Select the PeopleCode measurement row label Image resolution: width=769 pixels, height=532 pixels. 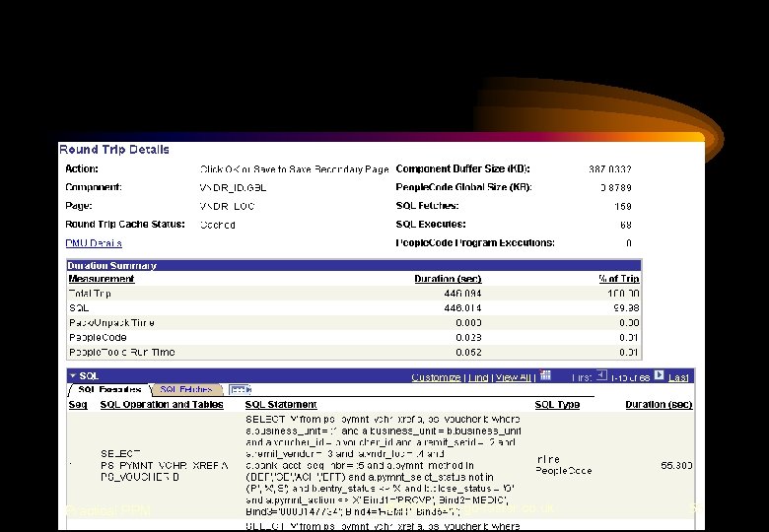[x=98, y=338]
